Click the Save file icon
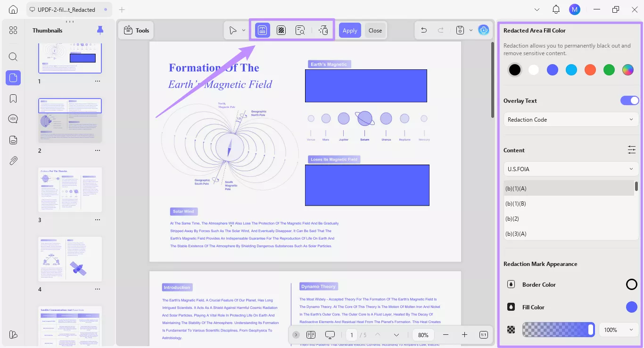 click(x=460, y=31)
